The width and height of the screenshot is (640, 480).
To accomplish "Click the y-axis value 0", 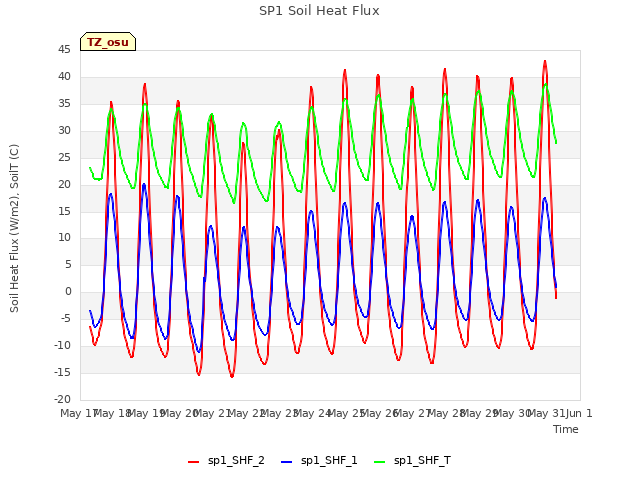I will (68, 291).
